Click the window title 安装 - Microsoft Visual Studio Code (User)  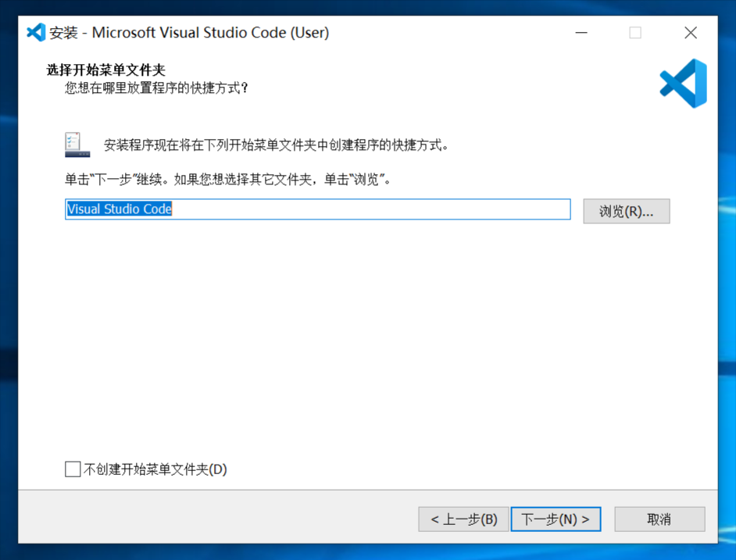tap(189, 32)
